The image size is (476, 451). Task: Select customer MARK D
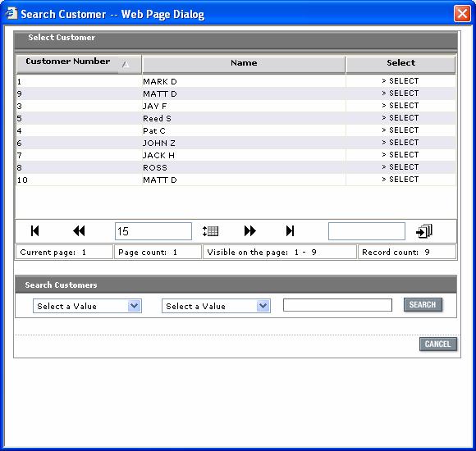point(400,81)
